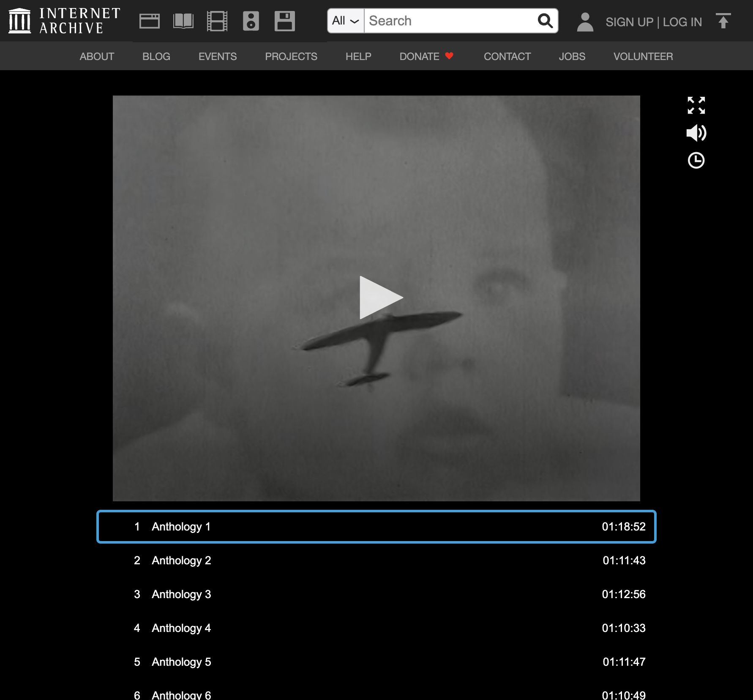Screen dimensions: 753x700
Task: Toggle fullscreen video mode
Action: (x=696, y=105)
